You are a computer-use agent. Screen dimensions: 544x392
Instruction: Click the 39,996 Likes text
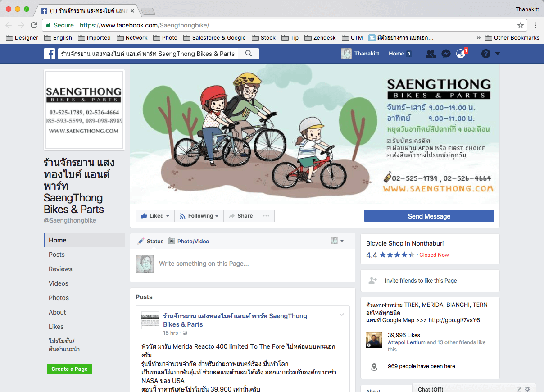click(x=403, y=335)
